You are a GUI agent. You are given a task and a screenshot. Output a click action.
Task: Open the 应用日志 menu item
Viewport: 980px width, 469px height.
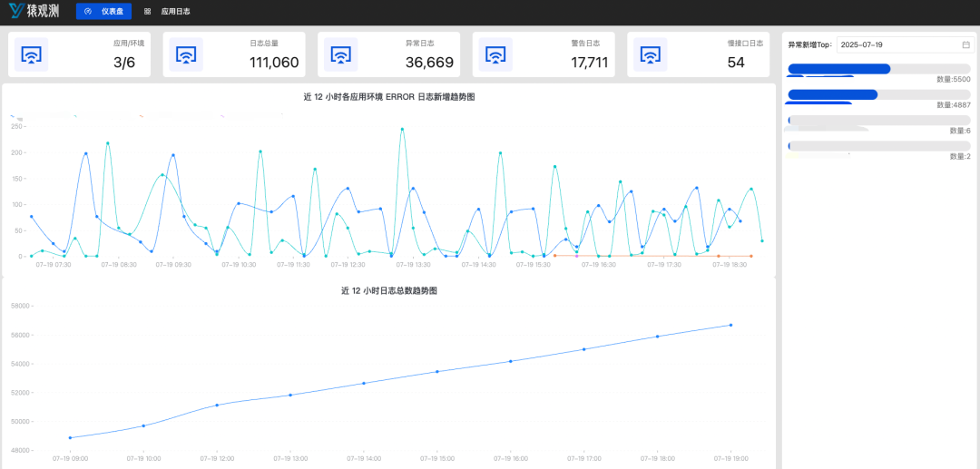click(x=167, y=11)
